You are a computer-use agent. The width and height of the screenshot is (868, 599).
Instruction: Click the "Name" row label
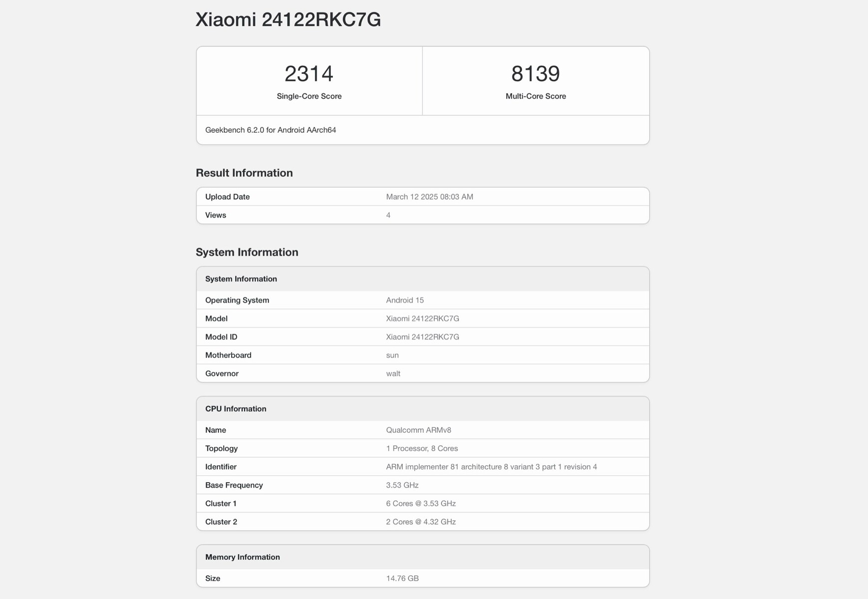(216, 430)
